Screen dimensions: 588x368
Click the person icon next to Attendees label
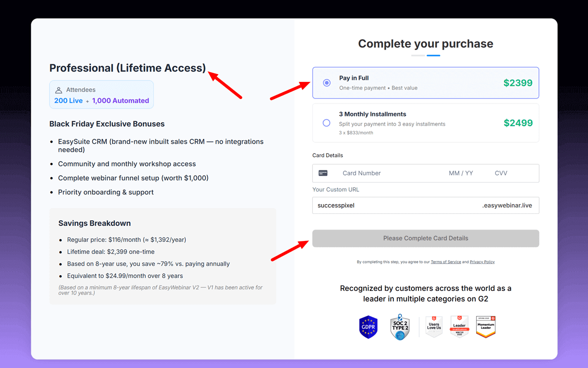58,89
